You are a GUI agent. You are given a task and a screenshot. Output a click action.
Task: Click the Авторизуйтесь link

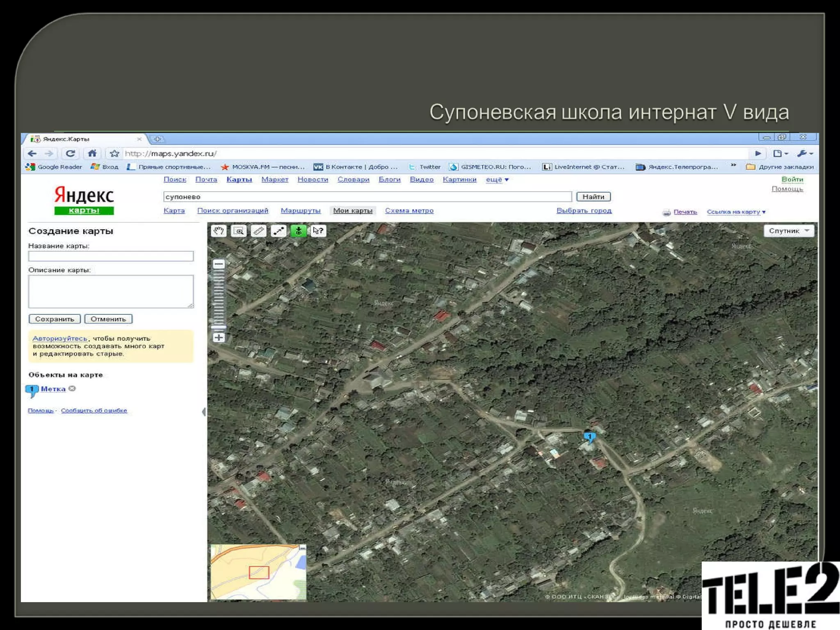60,338
